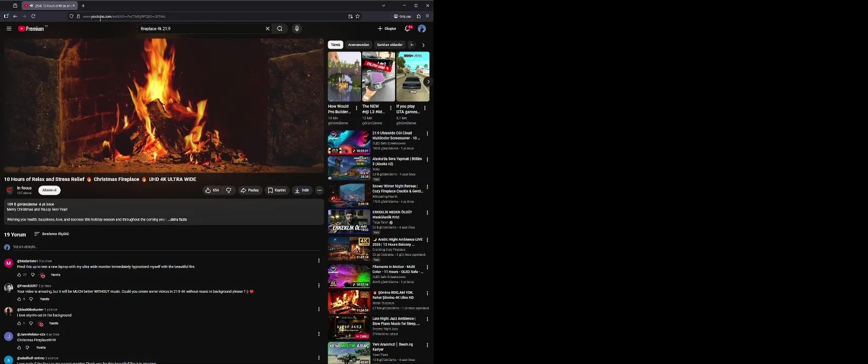
Task: Open options for 21:9 Ultrawide CGI Cloud video
Action: click(427, 133)
